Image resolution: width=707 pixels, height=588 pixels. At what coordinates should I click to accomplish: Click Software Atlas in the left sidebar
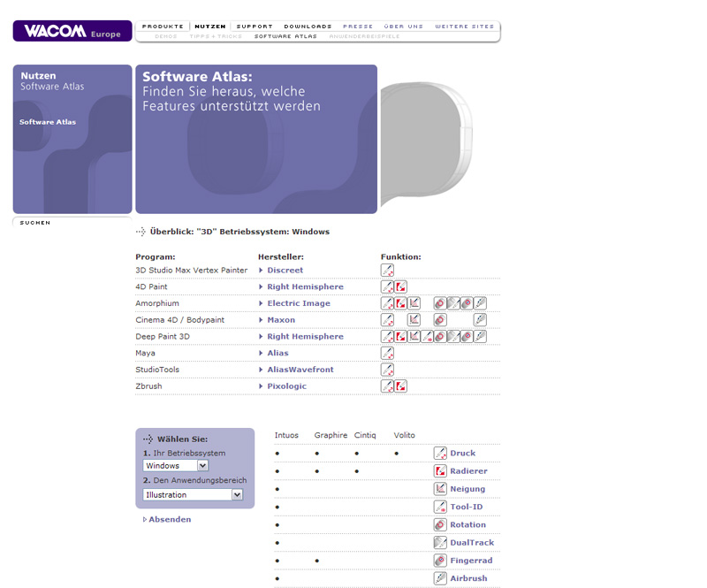pos(48,122)
